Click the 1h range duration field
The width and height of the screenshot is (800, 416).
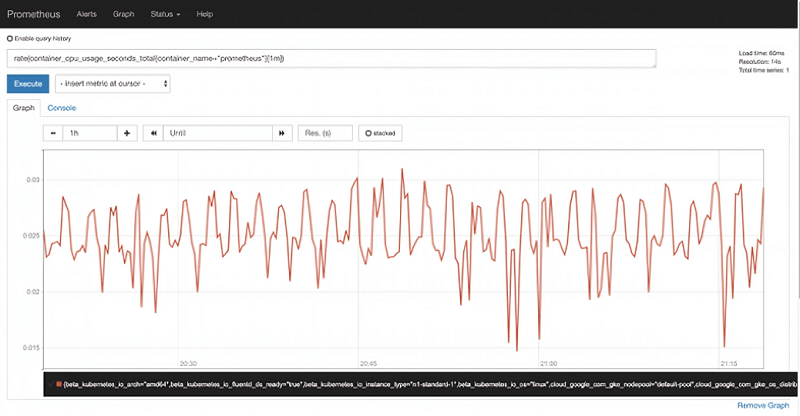click(x=90, y=133)
